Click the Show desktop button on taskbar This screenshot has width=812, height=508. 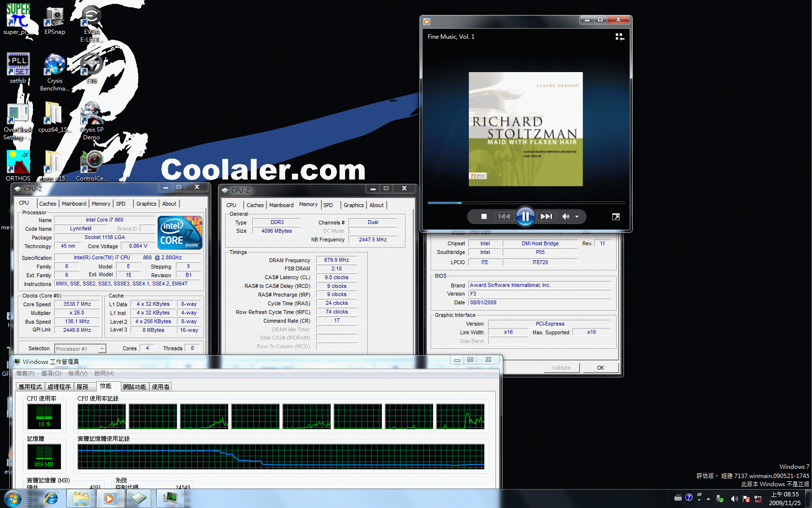click(808, 499)
